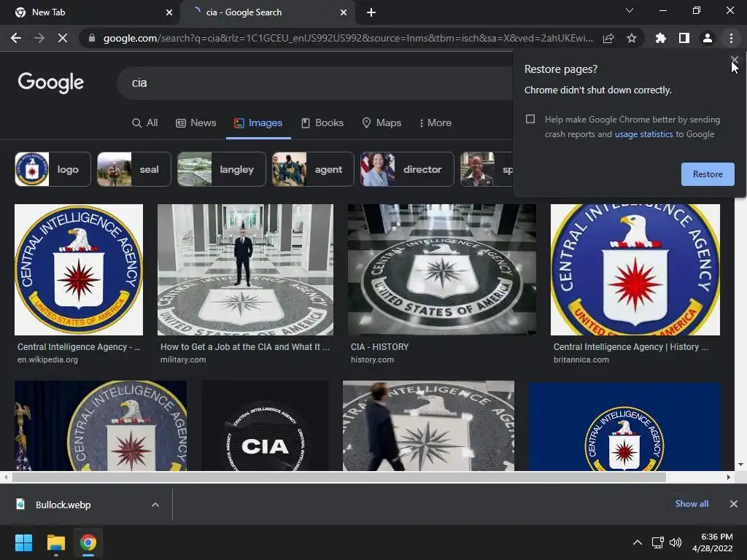Open the network status tray icon
747x560 pixels.
point(658,542)
